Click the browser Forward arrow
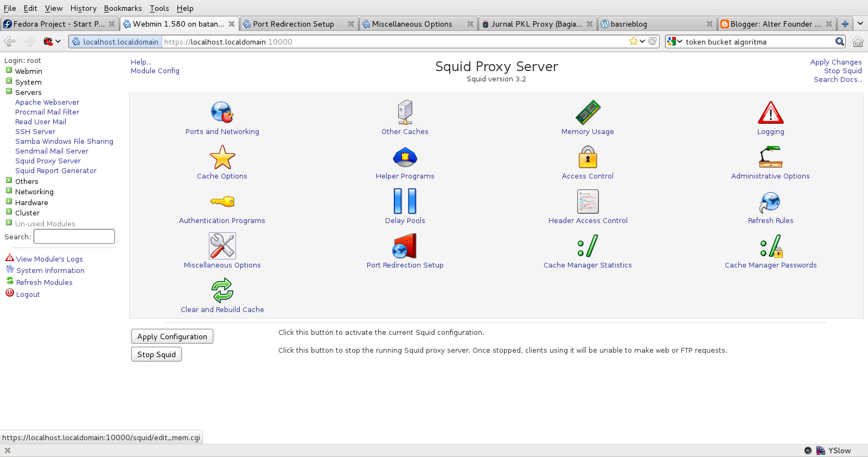Screen dimensions: 868x457 coord(29,41)
